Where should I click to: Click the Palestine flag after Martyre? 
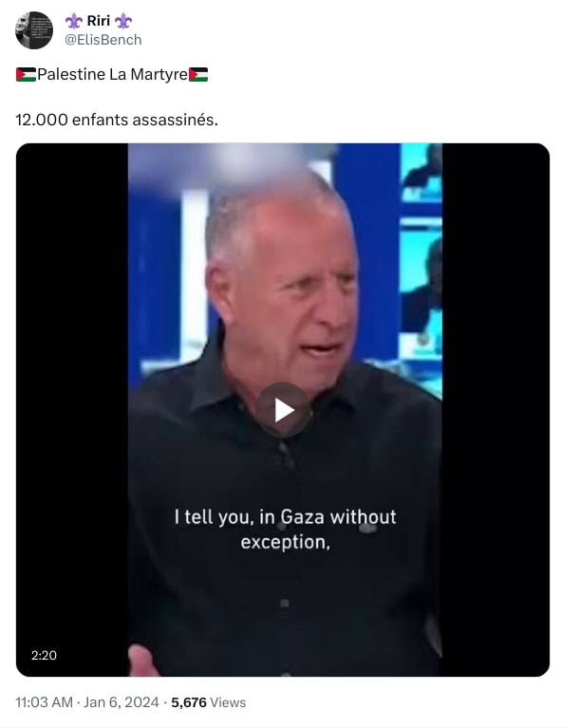(x=198, y=74)
